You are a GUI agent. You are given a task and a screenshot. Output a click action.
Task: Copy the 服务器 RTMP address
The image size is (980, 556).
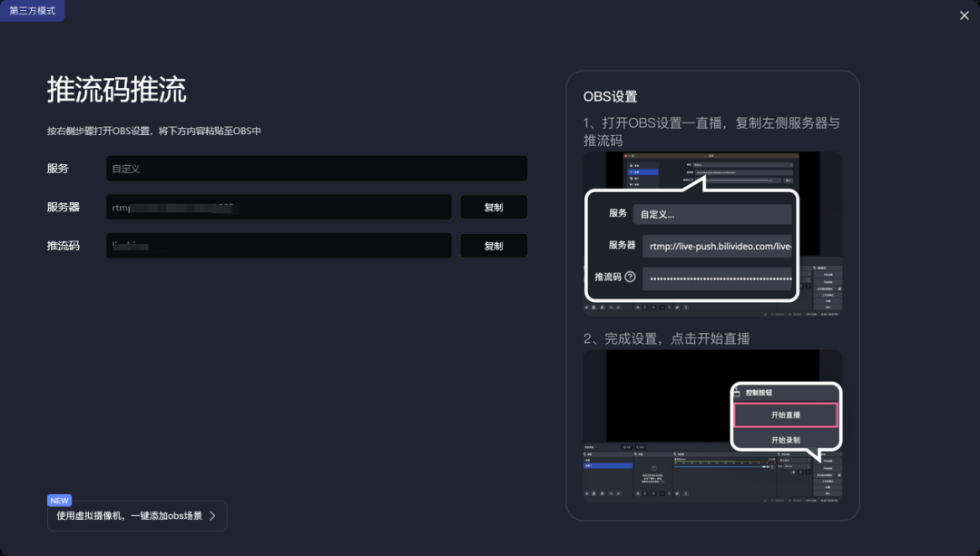point(493,207)
